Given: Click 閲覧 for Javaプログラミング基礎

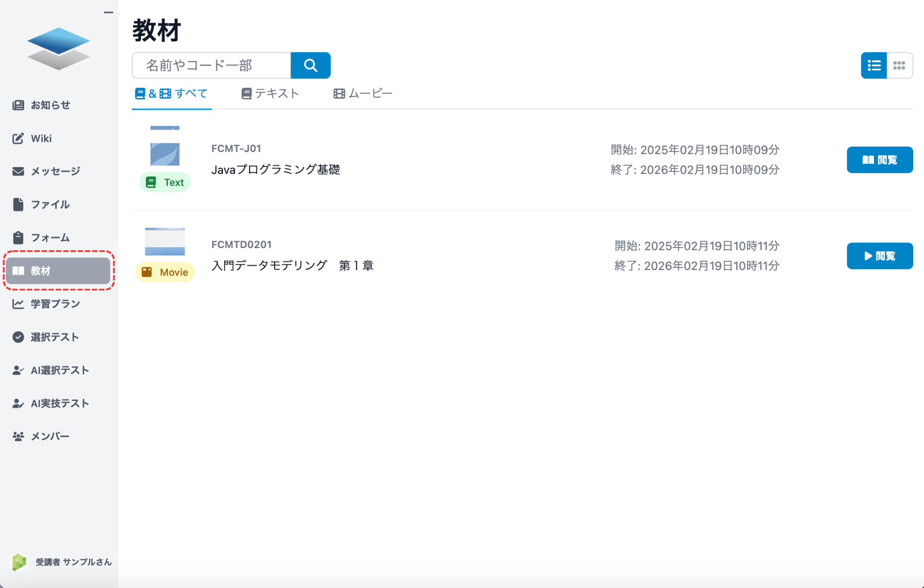Looking at the screenshot, I should [x=879, y=160].
